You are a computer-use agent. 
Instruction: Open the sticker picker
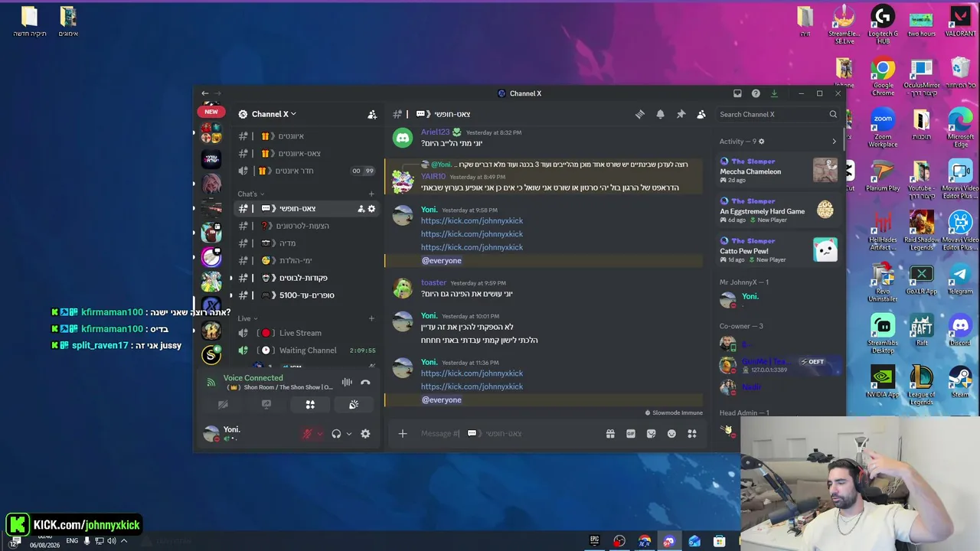(651, 434)
